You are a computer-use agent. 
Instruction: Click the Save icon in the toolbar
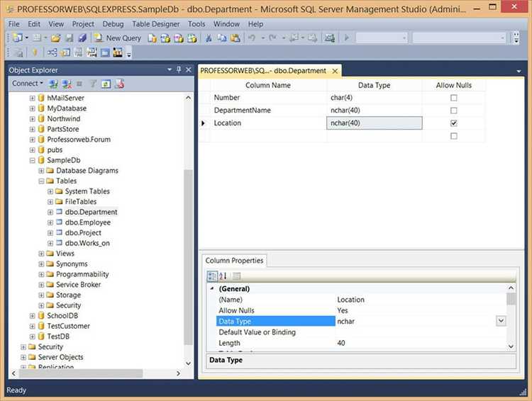[x=70, y=38]
